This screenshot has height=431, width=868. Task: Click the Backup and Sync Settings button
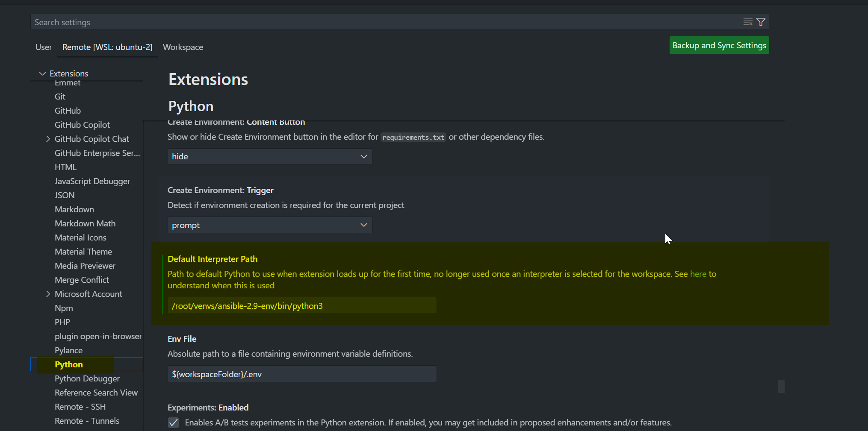[x=719, y=45]
